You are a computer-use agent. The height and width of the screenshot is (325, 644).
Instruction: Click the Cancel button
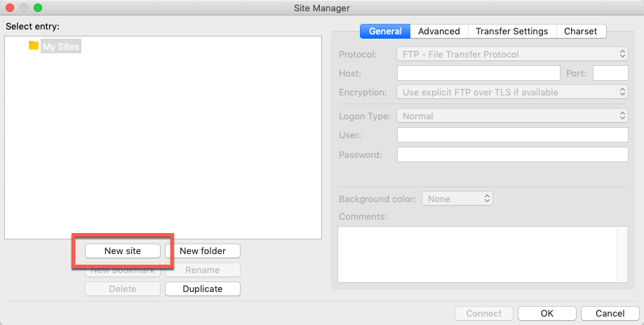pyautogui.click(x=610, y=313)
